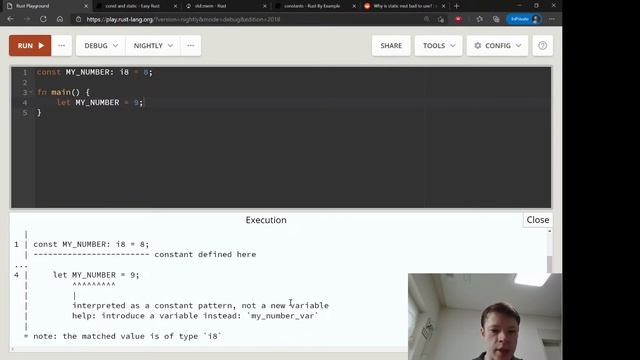This screenshot has width=640, height=360.
Task: Open the NIGHTLY channel dropdown
Action: (153, 45)
